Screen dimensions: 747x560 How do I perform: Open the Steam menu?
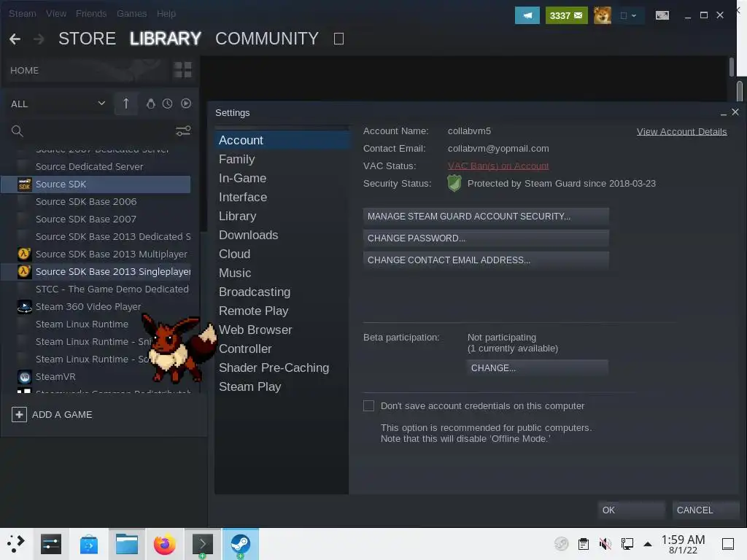tap(23, 14)
